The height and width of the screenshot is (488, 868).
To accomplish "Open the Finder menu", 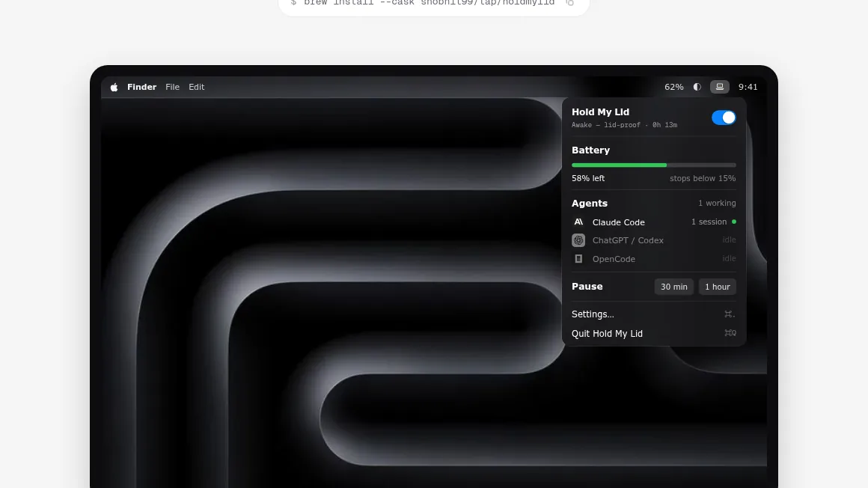I will tap(141, 87).
